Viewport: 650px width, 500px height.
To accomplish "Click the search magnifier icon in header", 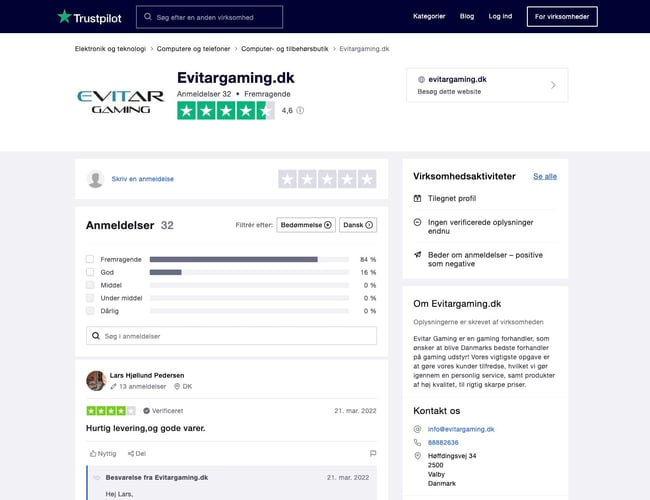I will pos(148,17).
